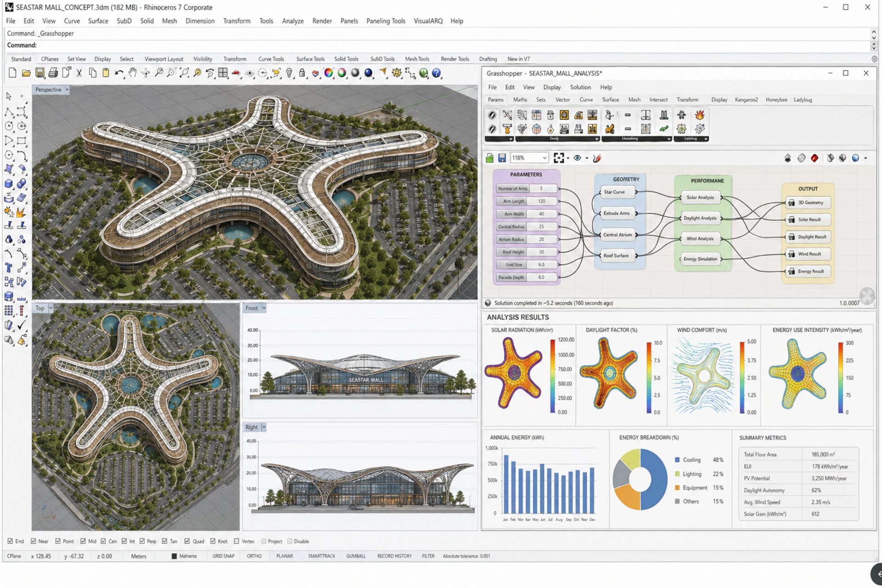Viewport: 882px width, 588px height.
Task: Click Grasshopper save file icon
Action: point(502,158)
